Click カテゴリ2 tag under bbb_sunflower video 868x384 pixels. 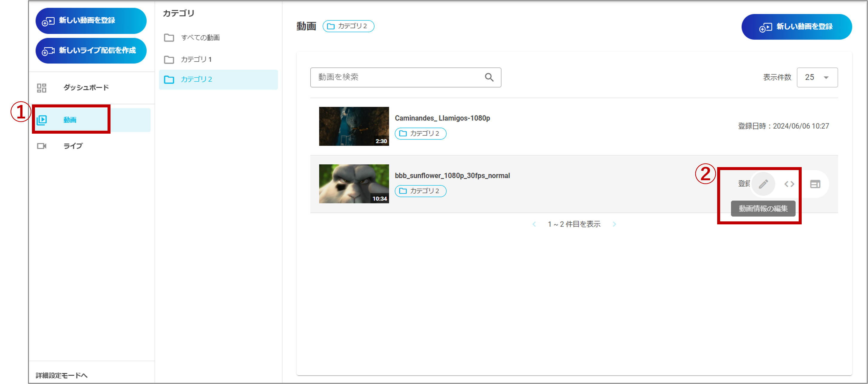(421, 191)
